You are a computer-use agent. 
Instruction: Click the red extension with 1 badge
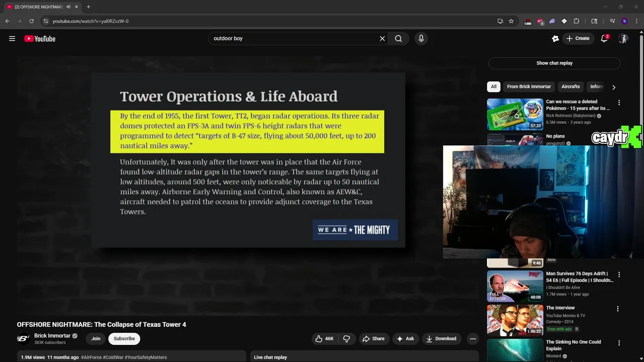tap(540, 21)
